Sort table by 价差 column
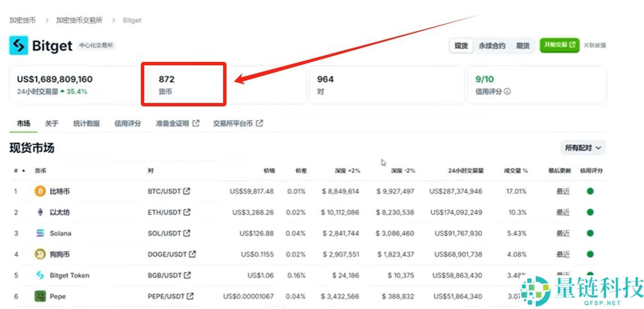644x309 pixels. pos(301,171)
